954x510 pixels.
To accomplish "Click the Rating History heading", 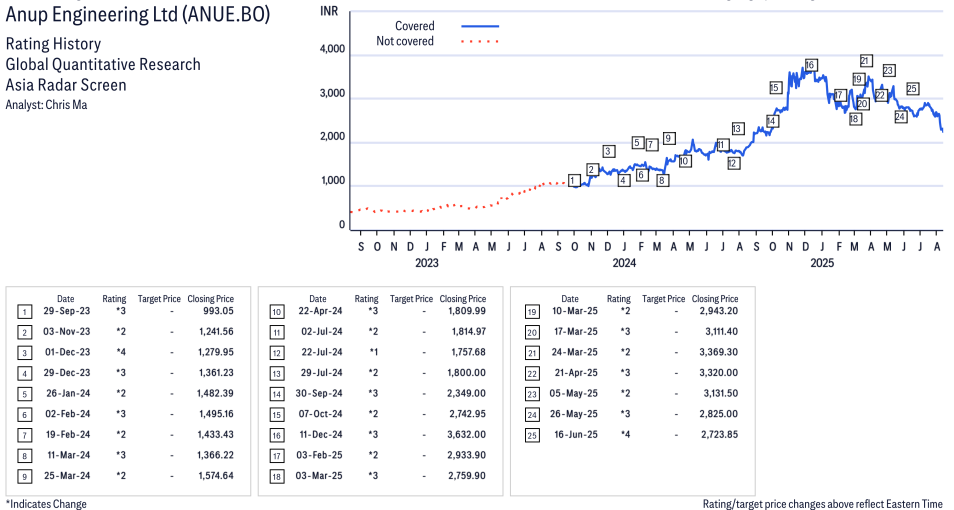I will tap(53, 44).
